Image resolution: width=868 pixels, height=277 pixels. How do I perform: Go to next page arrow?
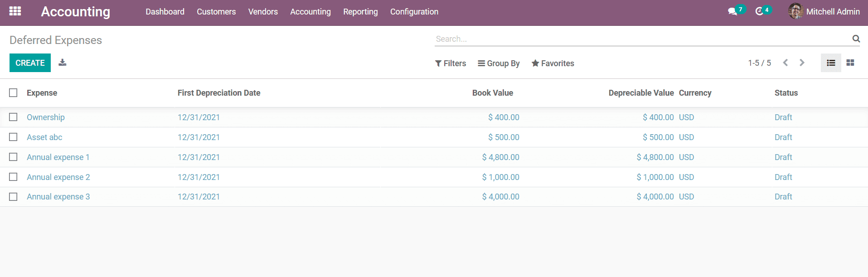tap(802, 63)
